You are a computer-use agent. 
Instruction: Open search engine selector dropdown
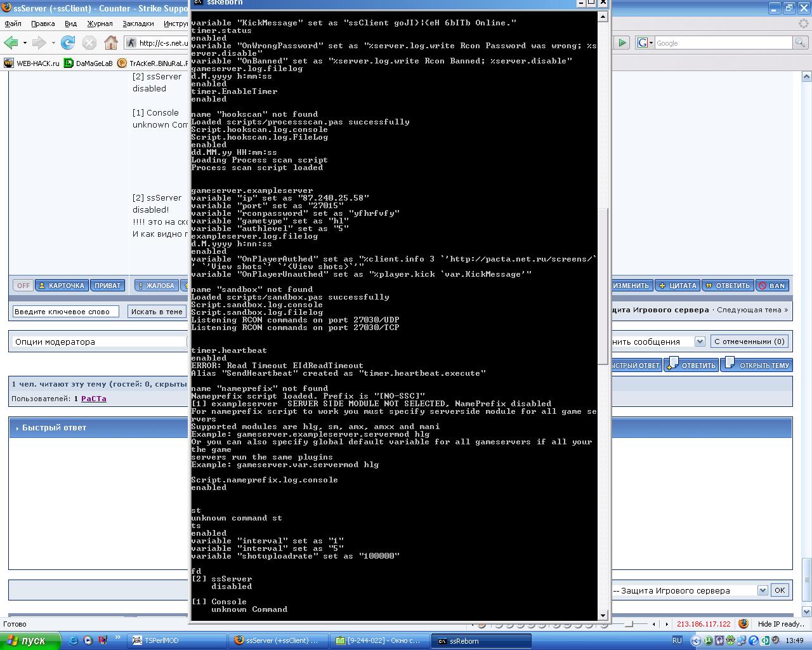tap(645, 43)
